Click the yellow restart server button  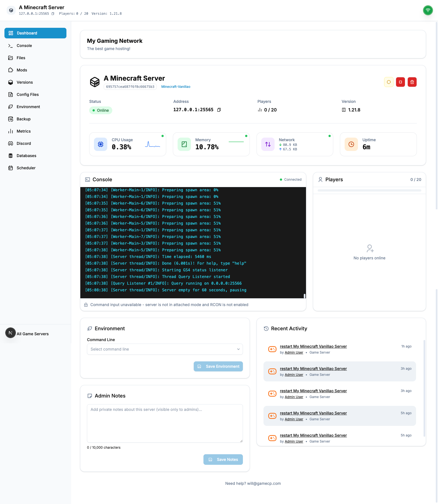[389, 82]
